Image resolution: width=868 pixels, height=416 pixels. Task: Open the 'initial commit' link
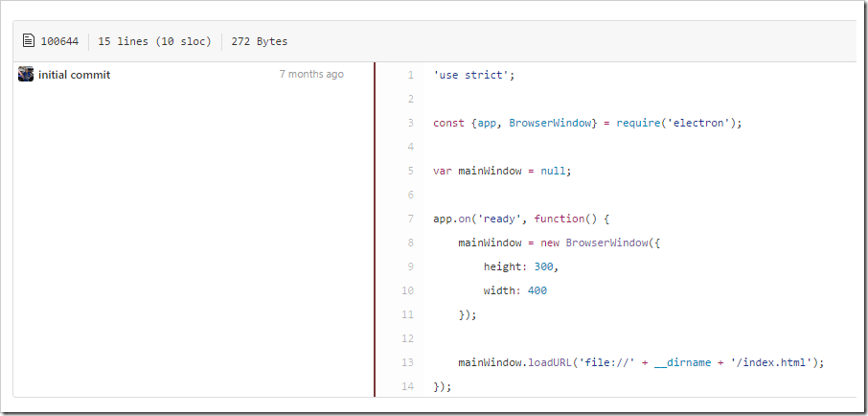[x=74, y=75]
